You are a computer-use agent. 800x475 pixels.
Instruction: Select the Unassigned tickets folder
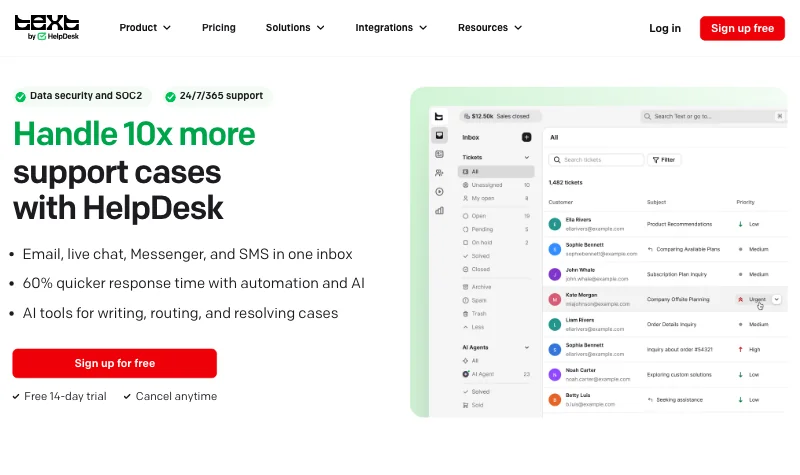pyautogui.click(x=496, y=185)
